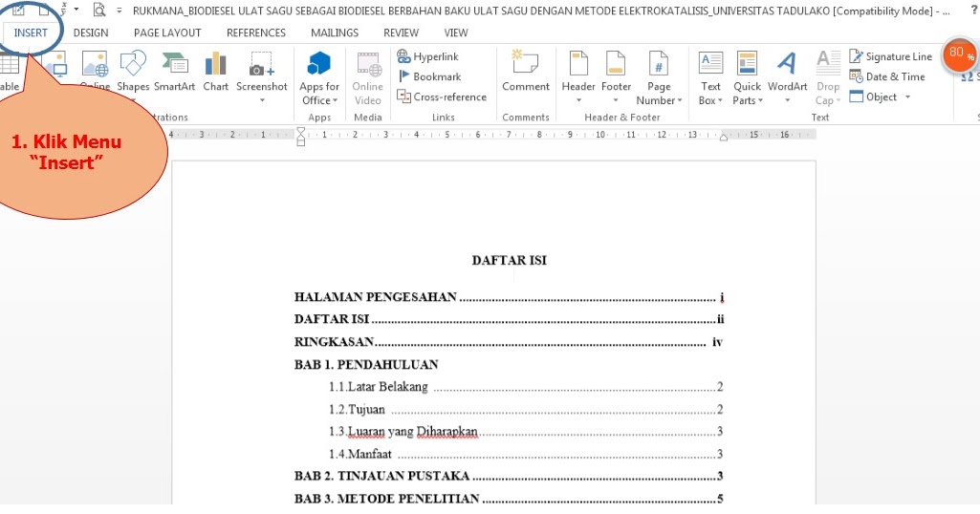
Task: Insert a Chart
Action: tap(216, 72)
